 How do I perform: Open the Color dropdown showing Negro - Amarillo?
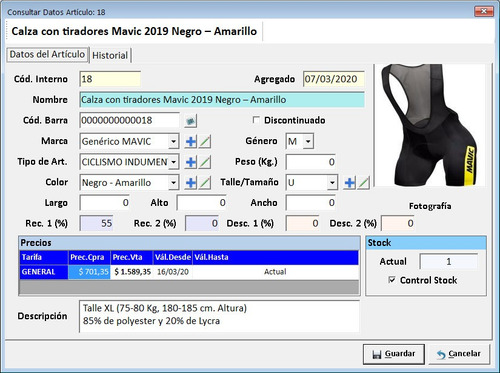tap(173, 183)
